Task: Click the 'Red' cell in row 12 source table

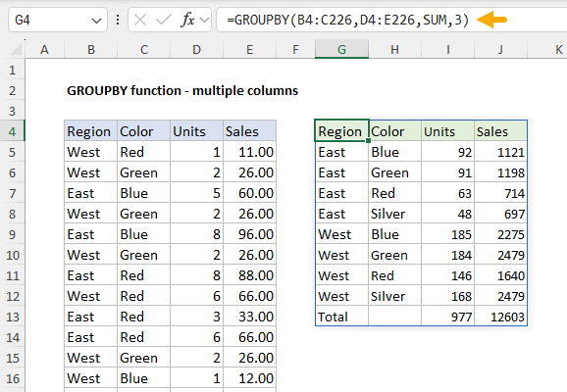Action: tap(143, 296)
